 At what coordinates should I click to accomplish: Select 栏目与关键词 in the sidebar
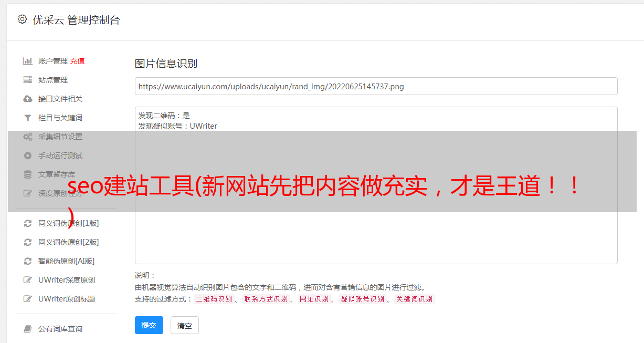[x=60, y=118]
